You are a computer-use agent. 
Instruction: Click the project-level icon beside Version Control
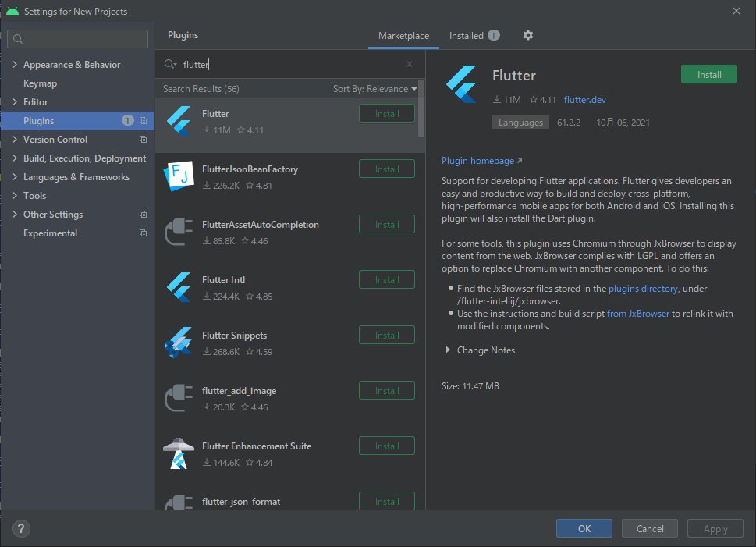[x=144, y=140]
